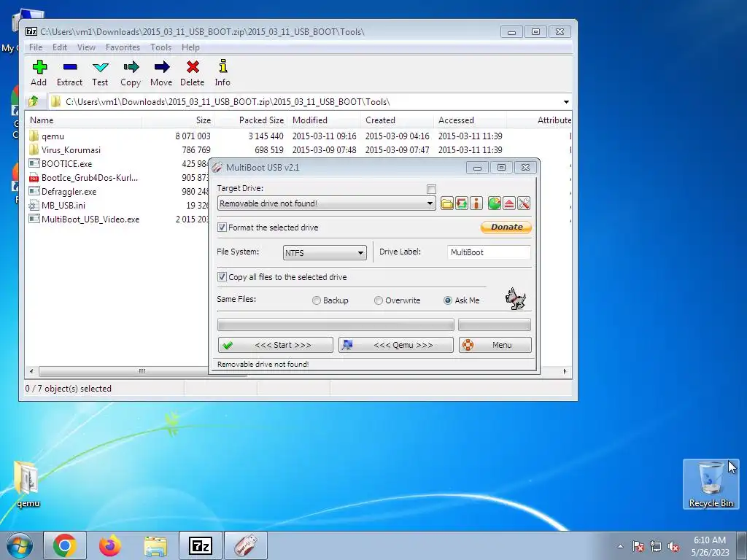The image size is (747, 560).
Task: Open the Help menu in 7-Zip
Action: pyautogui.click(x=190, y=47)
